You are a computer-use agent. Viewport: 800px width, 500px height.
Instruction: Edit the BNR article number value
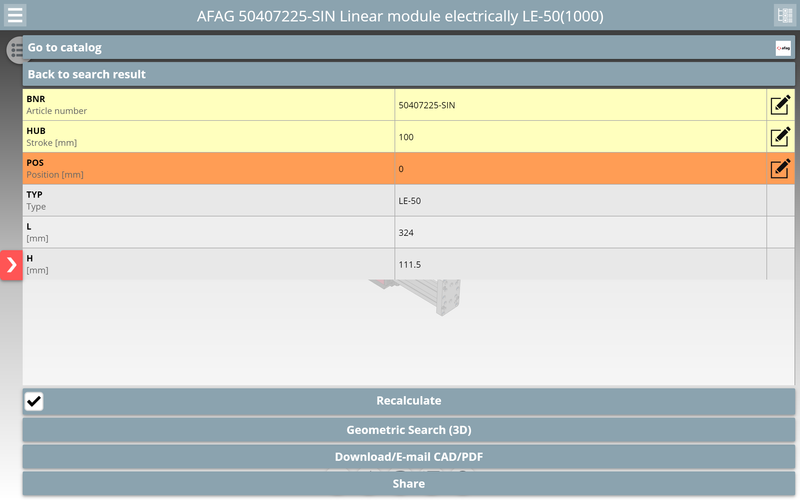[x=780, y=105]
